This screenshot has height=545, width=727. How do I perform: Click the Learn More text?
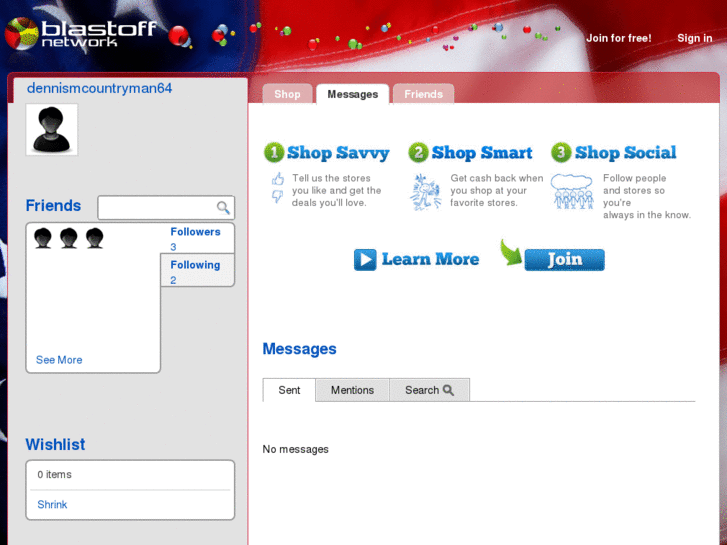(x=430, y=259)
